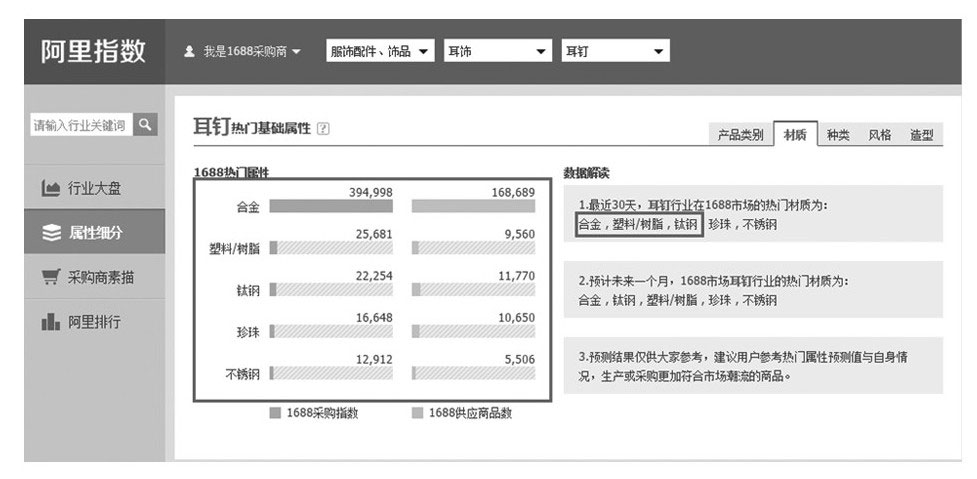Click the 钛钢 row label in chart
This screenshot has height=479, width=977.
(x=248, y=291)
